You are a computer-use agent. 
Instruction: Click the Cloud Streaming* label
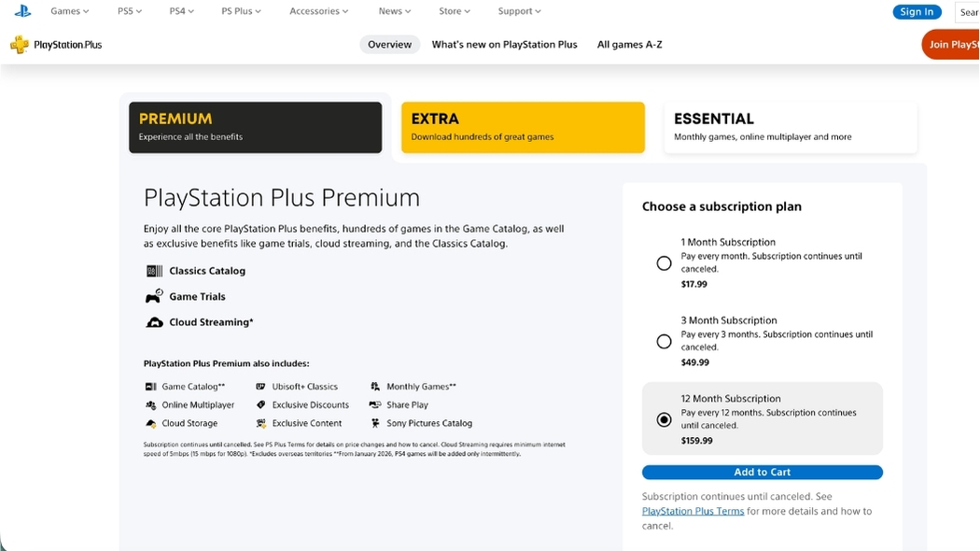211,322
